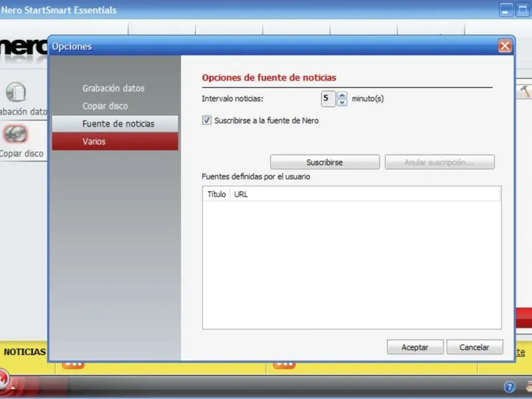Close the Opciones dialog with X
Viewport: 532px width, 399px height.
coord(505,46)
